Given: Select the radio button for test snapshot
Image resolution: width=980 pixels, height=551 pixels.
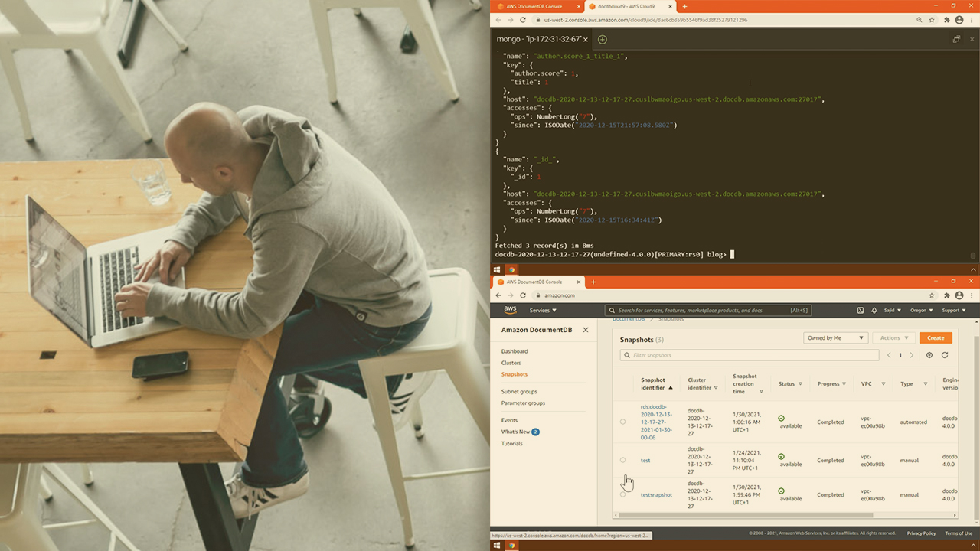Looking at the screenshot, I should [x=622, y=460].
